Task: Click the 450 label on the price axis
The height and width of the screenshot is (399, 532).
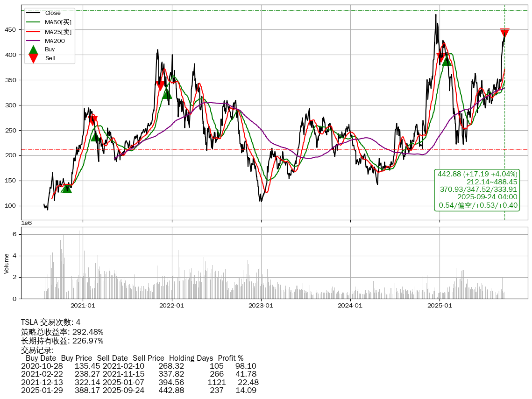Action: tap(11, 30)
